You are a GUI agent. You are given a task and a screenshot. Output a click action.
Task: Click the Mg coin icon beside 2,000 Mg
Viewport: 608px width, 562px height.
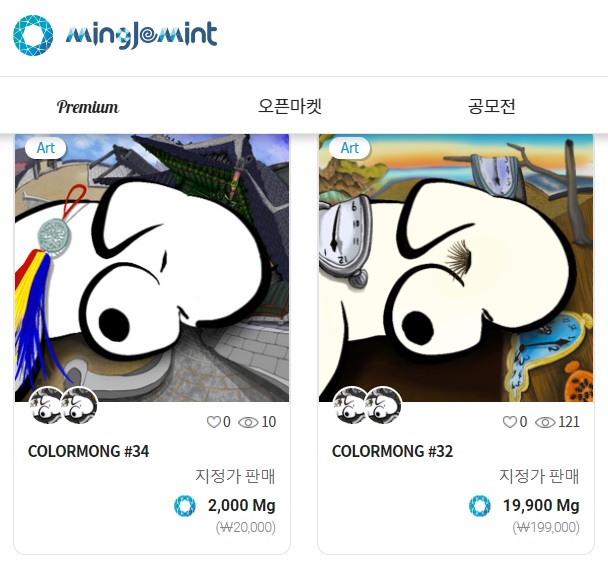click(185, 506)
